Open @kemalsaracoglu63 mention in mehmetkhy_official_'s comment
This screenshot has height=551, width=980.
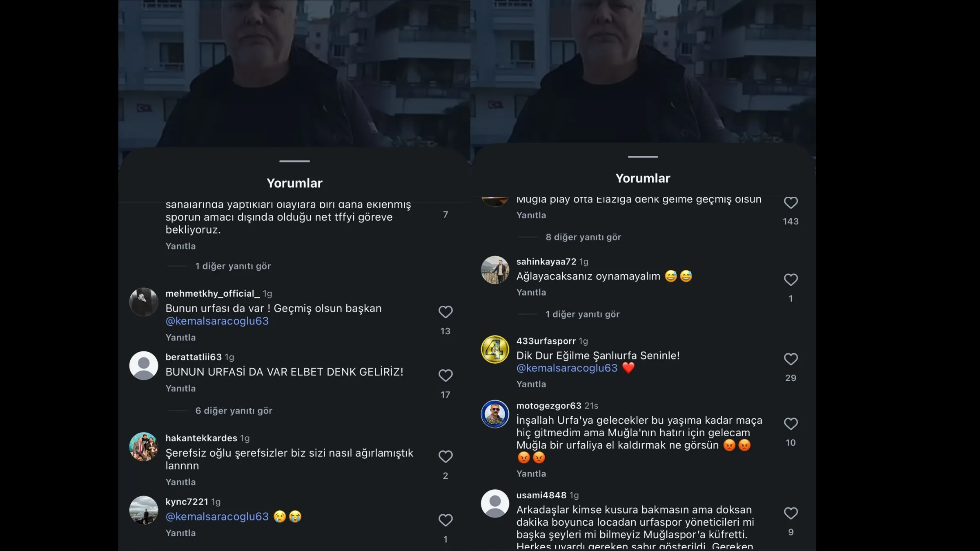click(217, 321)
